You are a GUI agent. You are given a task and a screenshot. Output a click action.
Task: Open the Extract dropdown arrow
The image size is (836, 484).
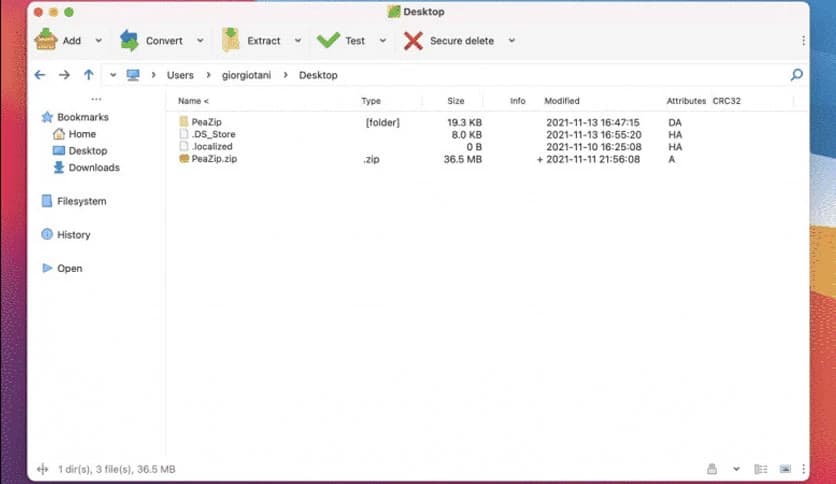coord(298,41)
